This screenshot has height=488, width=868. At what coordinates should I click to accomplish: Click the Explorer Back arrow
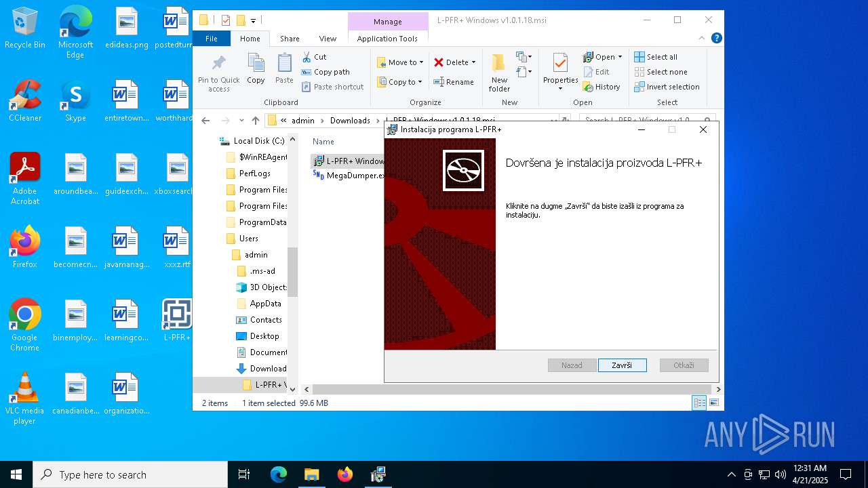206,121
